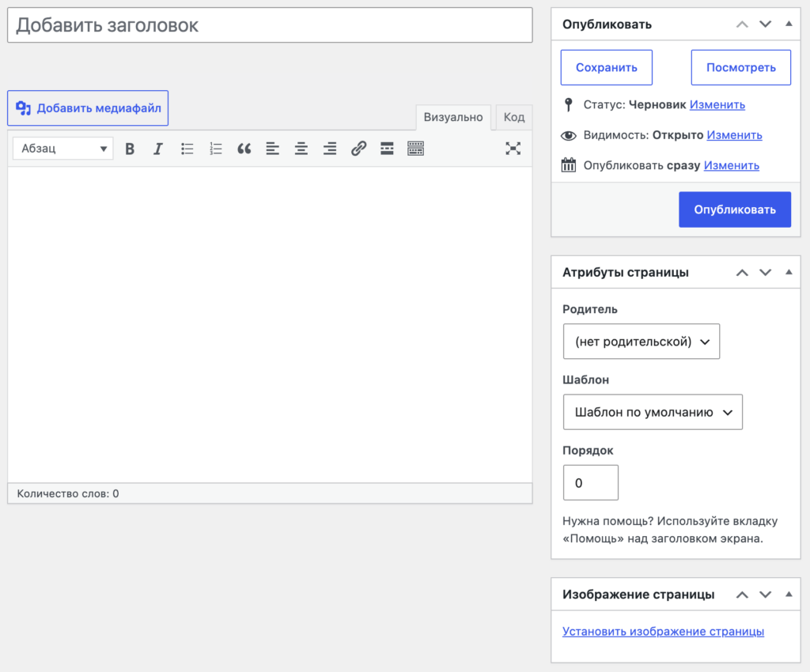Click the Изображение страницы panel heading
Screen dimensions: 810x672
638,595
